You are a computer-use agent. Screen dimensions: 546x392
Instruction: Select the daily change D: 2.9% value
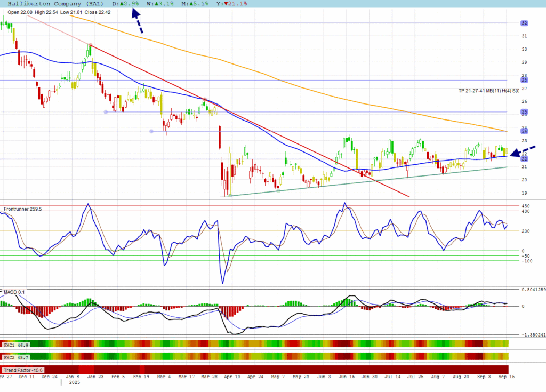(125, 4)
